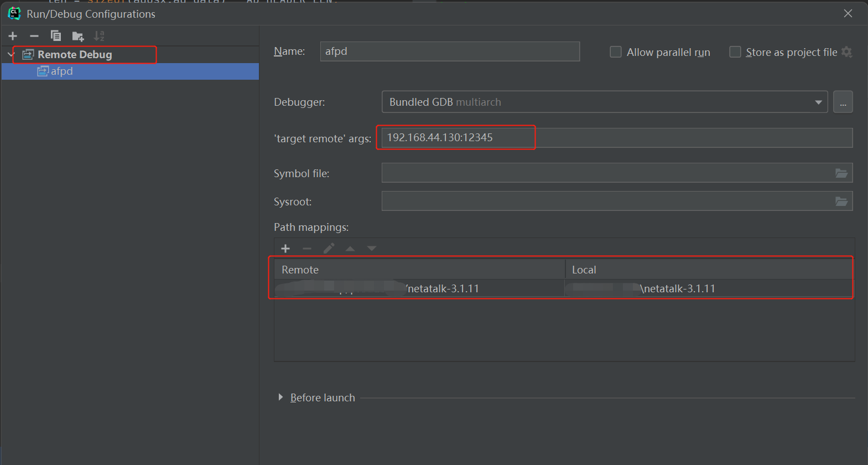The height and width of the screenshot is (465, 868).
Task: Select remote netatalk-3.1.11 path cell
Action: coord(419,288)
